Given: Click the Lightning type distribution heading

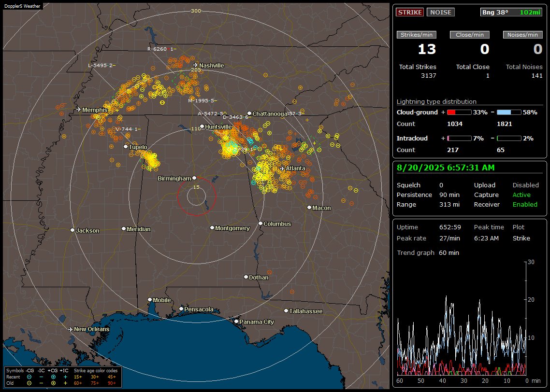Looking at the screenshot, I should coord(436,101).
